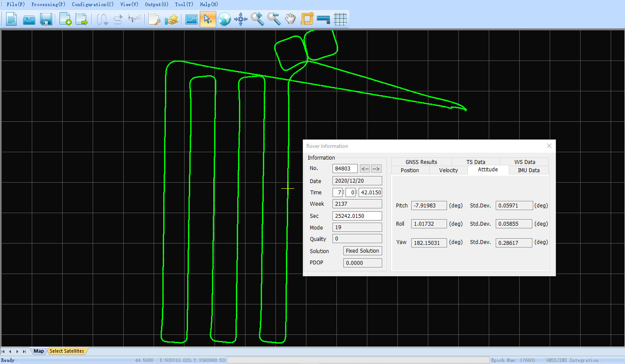Switch to TS Data tab

[x=476, y=162]
